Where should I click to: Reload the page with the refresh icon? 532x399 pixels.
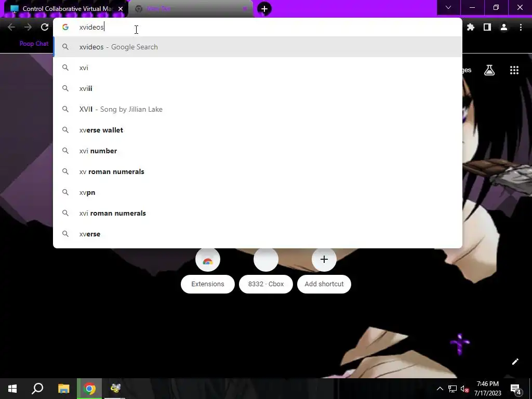click(x=45, y=27)
